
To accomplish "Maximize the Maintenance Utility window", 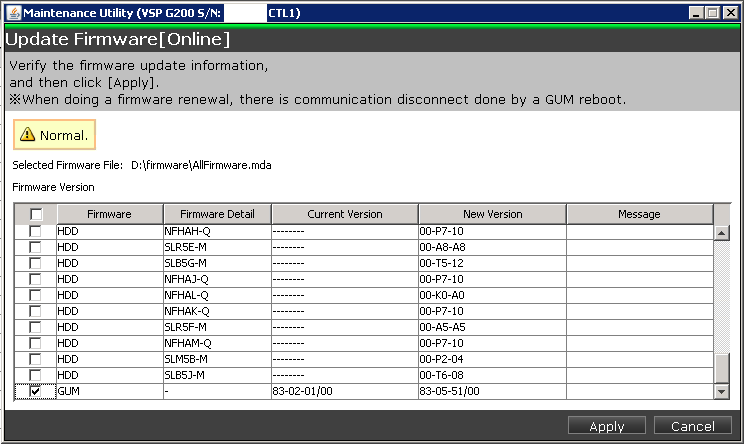I will point(713,13).
